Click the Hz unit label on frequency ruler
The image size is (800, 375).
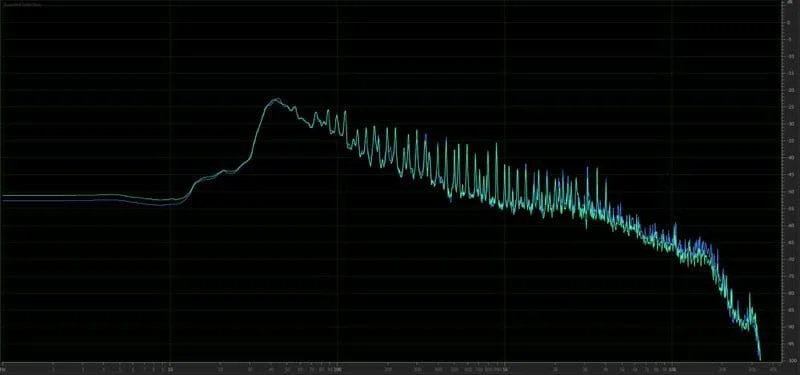pos(4,369)
